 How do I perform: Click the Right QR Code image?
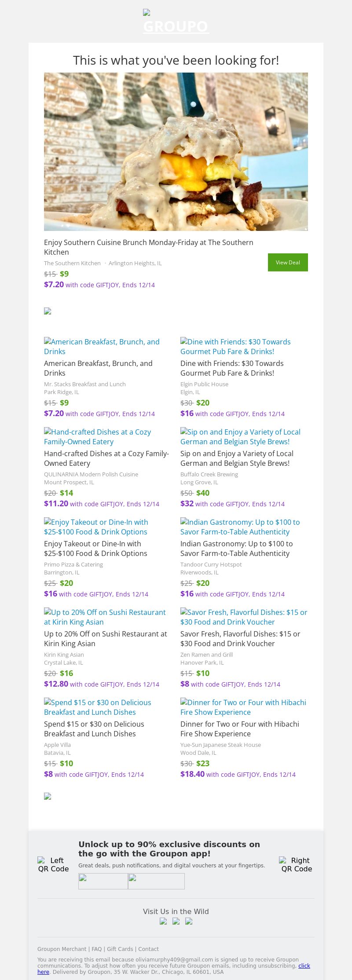pyautogui.click(x=297, y=864)
